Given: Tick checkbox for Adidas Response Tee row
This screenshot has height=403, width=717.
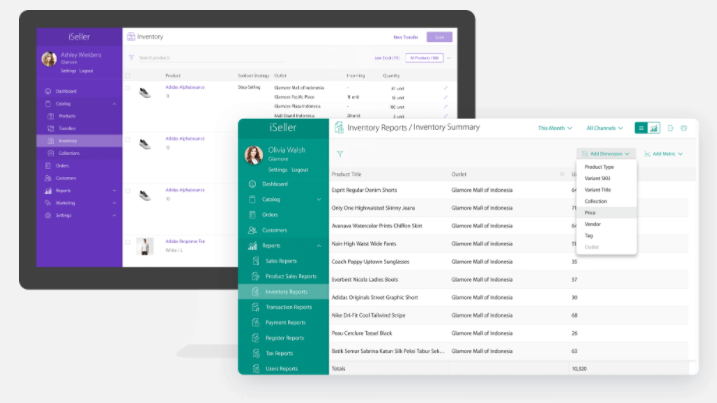Looking at the screenshot, I should tap(128, 242).
